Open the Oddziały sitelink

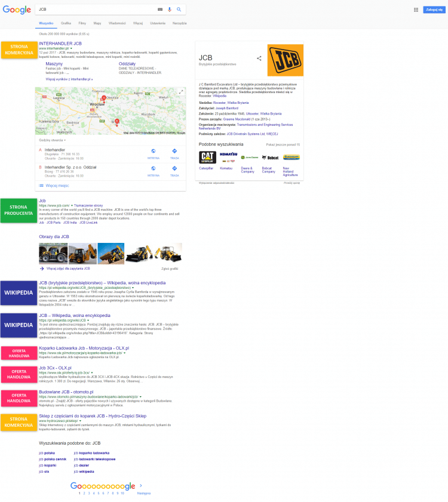click(127, 64)
